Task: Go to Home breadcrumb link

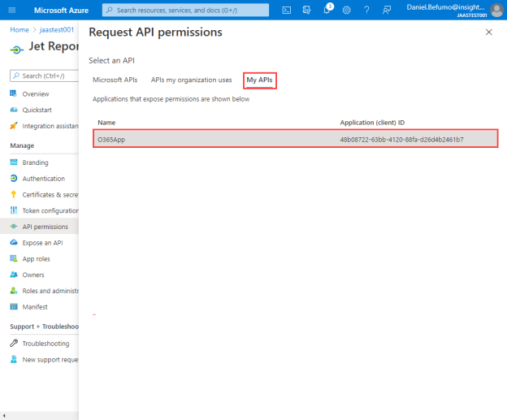Action: click(x=19, y=30)
